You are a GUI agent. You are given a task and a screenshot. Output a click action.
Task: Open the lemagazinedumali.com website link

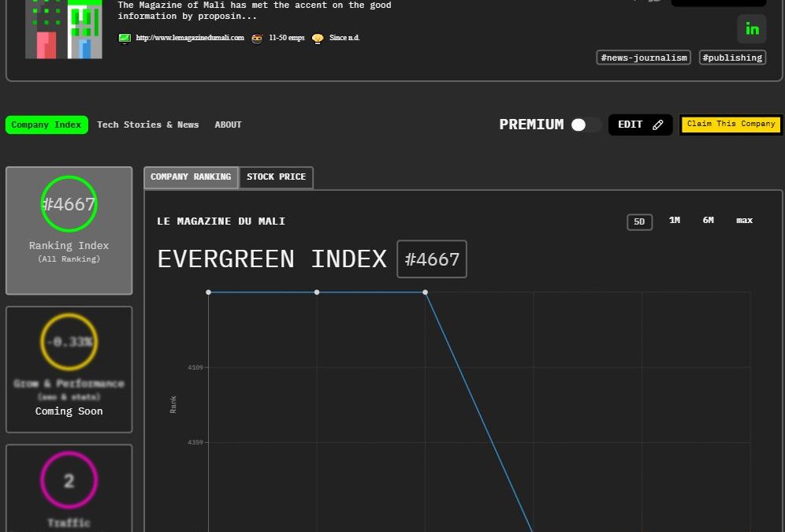click(x=190, y=38)
